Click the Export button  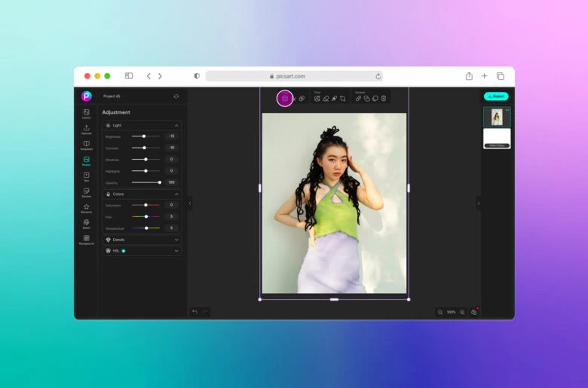click(496, 96)
